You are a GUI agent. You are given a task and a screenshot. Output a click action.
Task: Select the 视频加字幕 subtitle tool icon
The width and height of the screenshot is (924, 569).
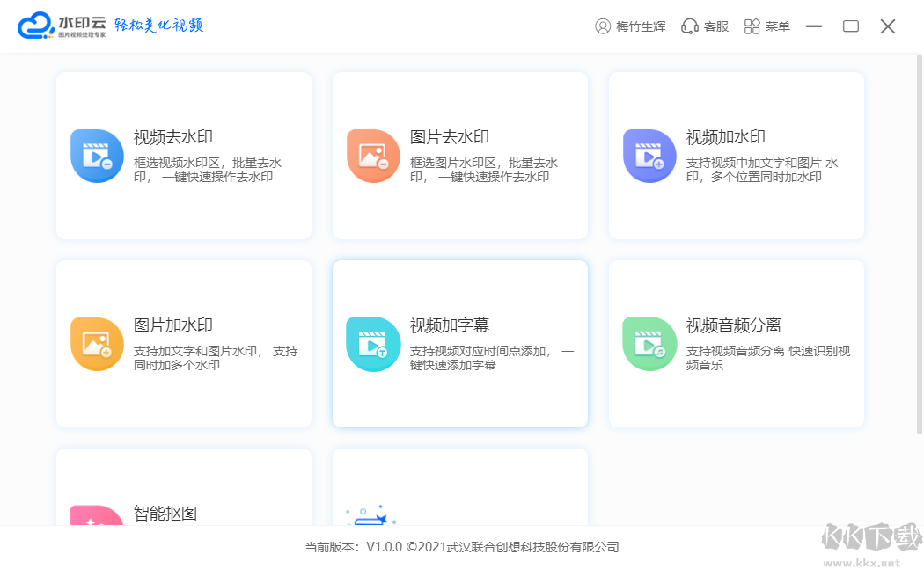(373, 343)
